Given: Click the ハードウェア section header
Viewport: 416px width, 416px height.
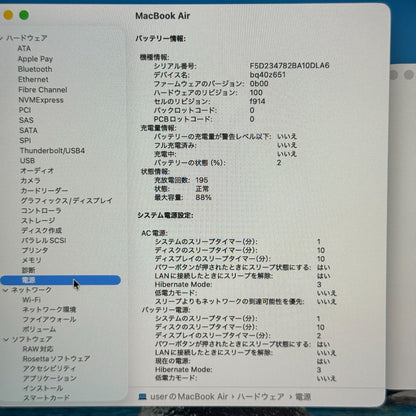Looking at the screenshot, I should [27, 38].
